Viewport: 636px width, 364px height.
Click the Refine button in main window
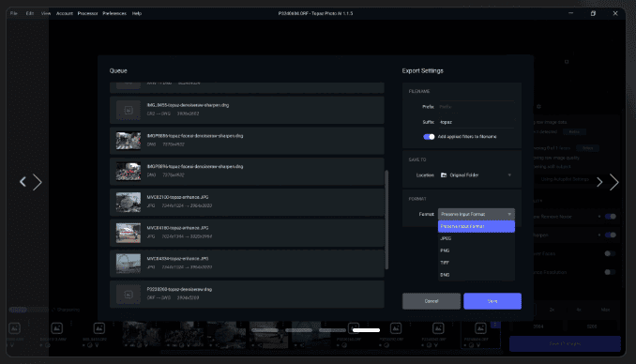pos(574,132)
